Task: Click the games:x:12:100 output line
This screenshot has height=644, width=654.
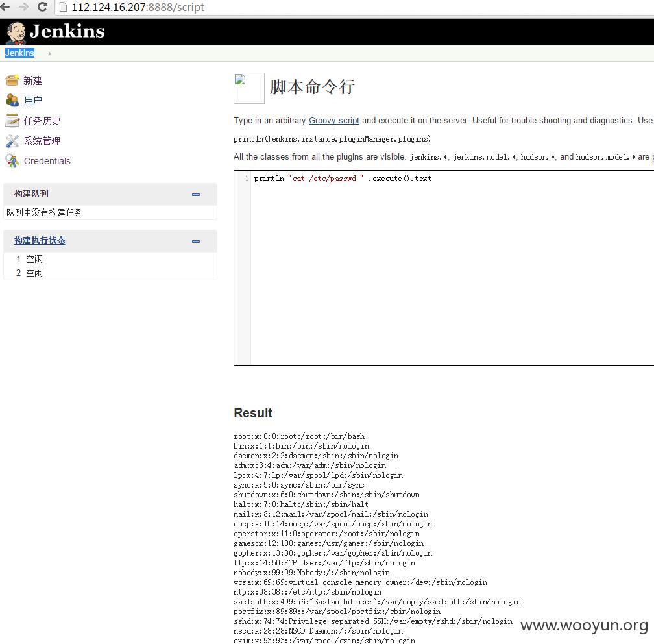Action: [x=329, y=543]
